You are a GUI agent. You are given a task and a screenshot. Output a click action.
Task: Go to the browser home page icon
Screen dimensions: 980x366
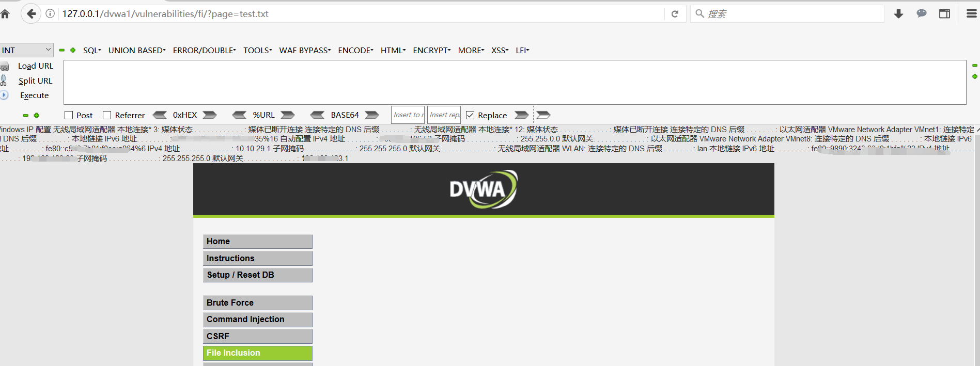point(5,14)
